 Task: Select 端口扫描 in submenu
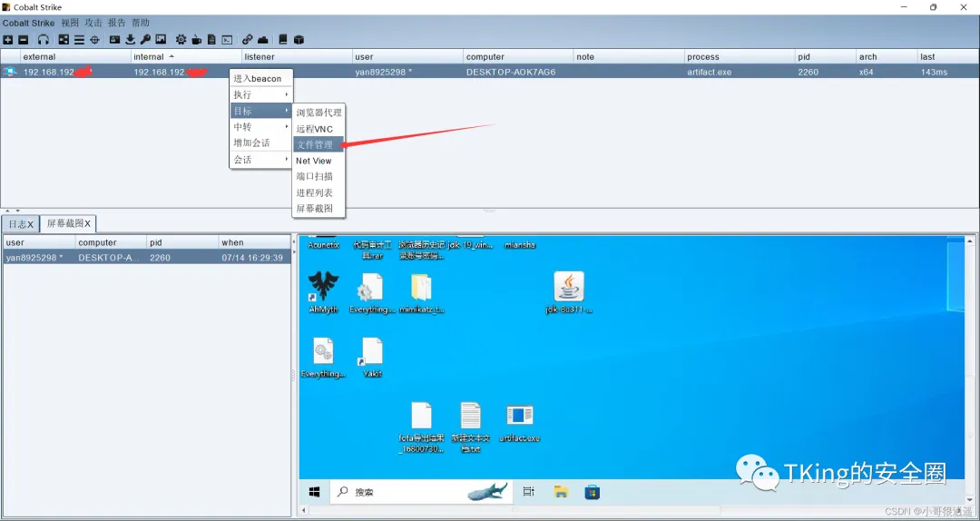[318, 176]
